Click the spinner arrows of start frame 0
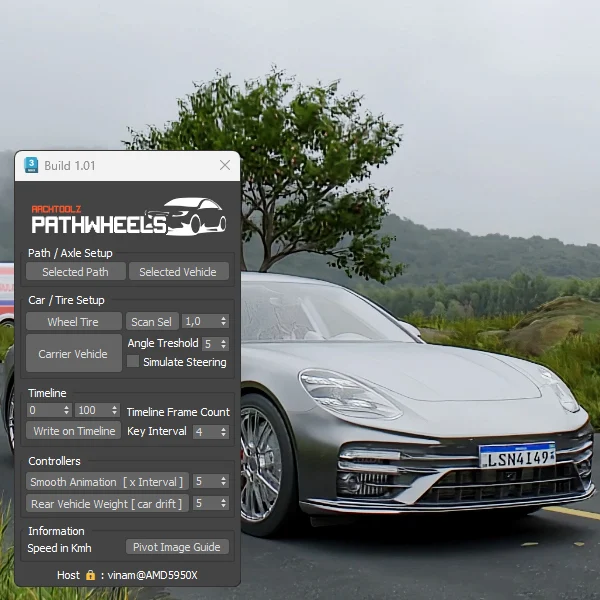Viewport: 600px width, 600px height. [67, 410]
